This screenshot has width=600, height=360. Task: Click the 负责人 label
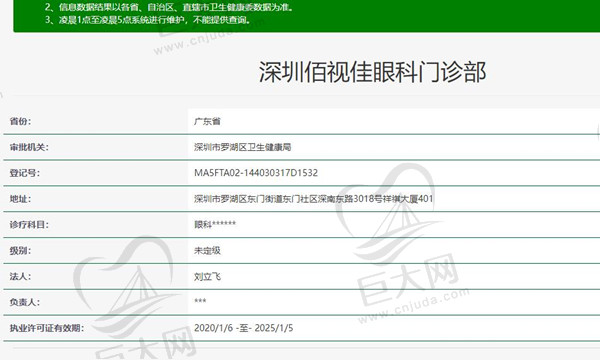click(x=24, y=302)
